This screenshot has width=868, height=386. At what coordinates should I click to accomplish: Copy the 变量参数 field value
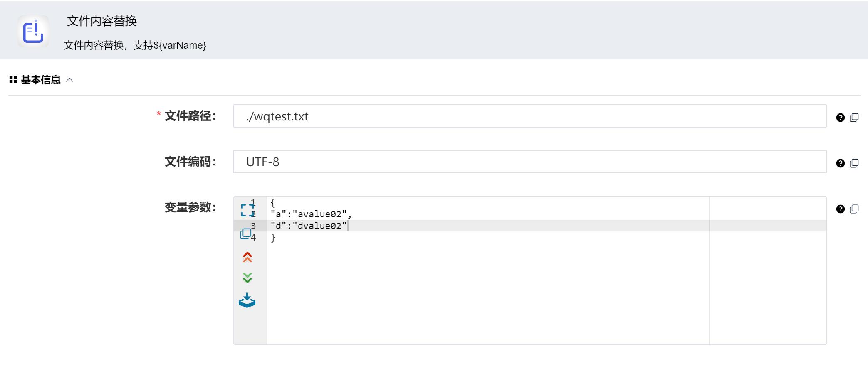(x=854, y=209)
